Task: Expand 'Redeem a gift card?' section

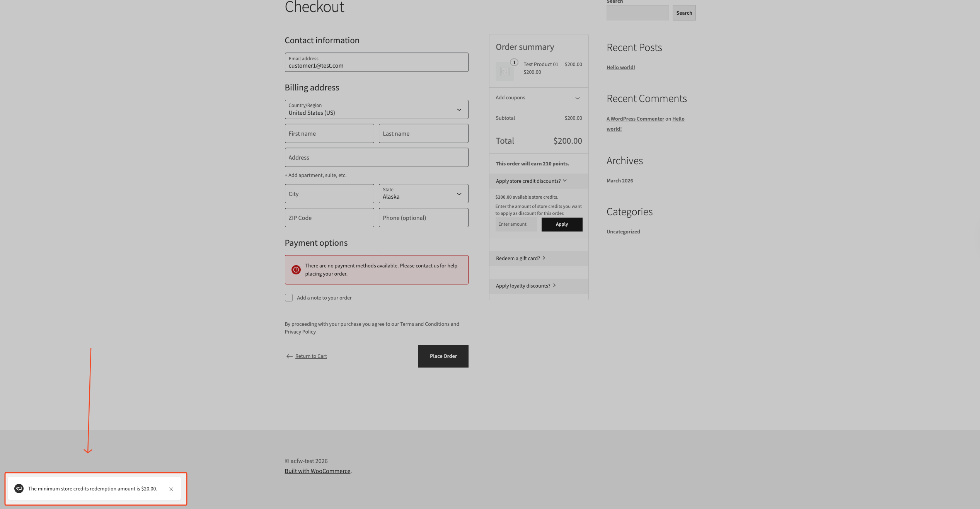Action: [x=520, y=258]
